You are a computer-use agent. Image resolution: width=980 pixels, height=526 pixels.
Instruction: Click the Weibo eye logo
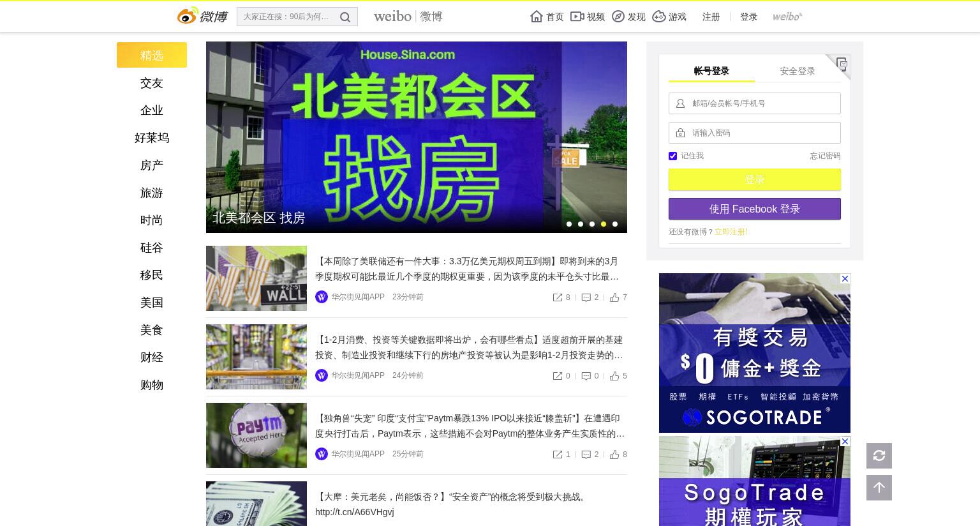(x=188, y=16)
